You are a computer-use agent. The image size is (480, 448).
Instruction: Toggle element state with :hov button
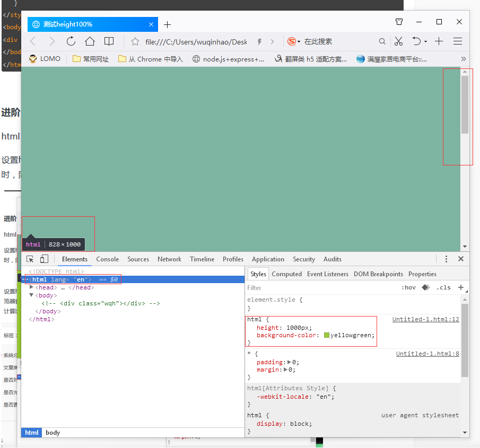coord(408,288)
